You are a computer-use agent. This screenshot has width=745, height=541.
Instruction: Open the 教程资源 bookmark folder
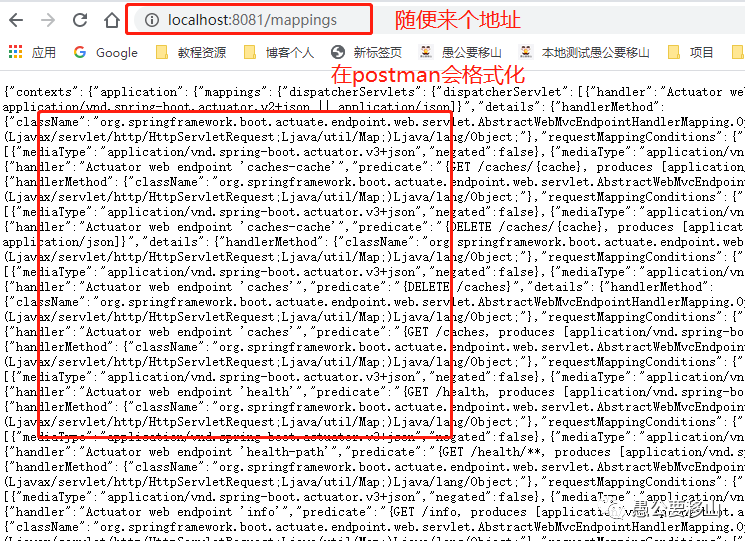click(x=191, y=52)
